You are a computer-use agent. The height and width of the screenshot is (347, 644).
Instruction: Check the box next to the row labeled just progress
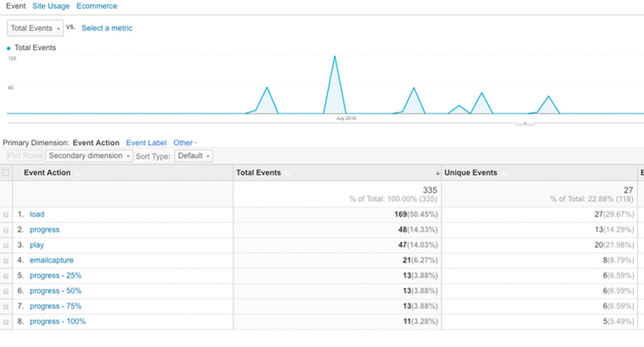6,230
